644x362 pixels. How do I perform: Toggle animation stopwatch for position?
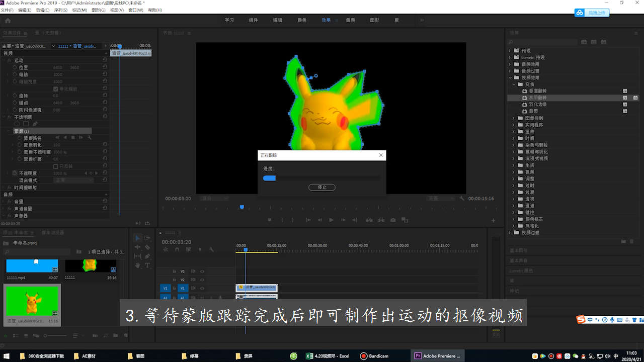15,67
